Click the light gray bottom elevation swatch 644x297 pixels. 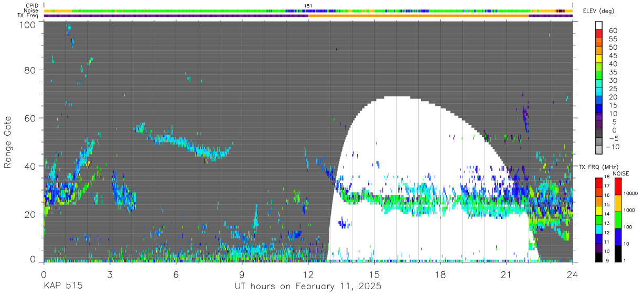[x=599, y=150]
